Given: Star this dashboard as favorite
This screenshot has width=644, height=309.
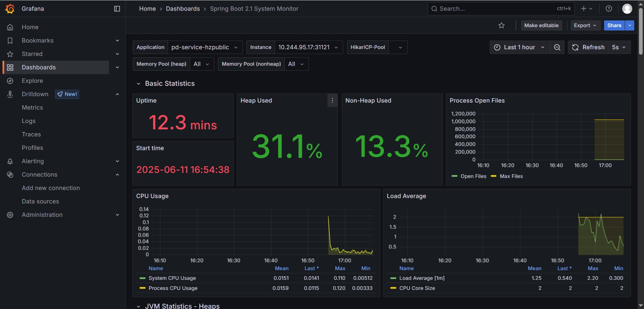Looking at the screenshot, I should [501, 25].
